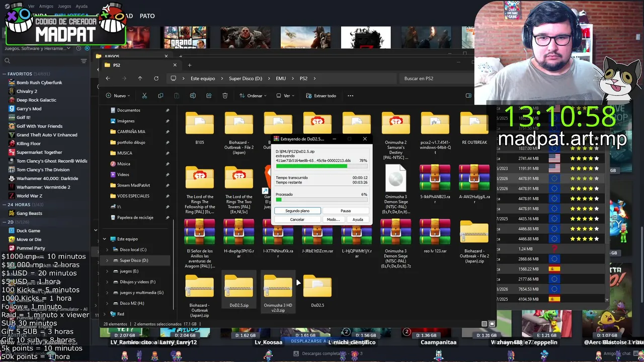Click the Up one level arrow

pos(140,78)
